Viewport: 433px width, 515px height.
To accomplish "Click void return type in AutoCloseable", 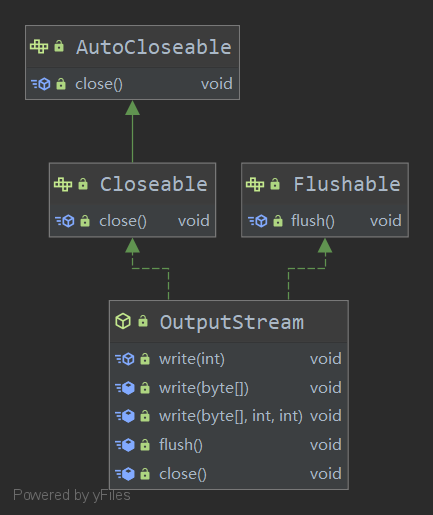I will tap(217, 84).
